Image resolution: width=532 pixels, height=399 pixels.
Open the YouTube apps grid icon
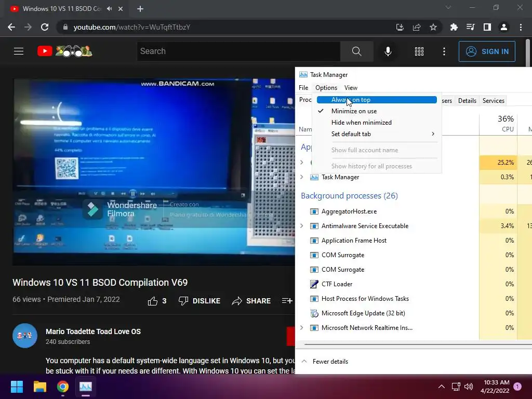419,51
